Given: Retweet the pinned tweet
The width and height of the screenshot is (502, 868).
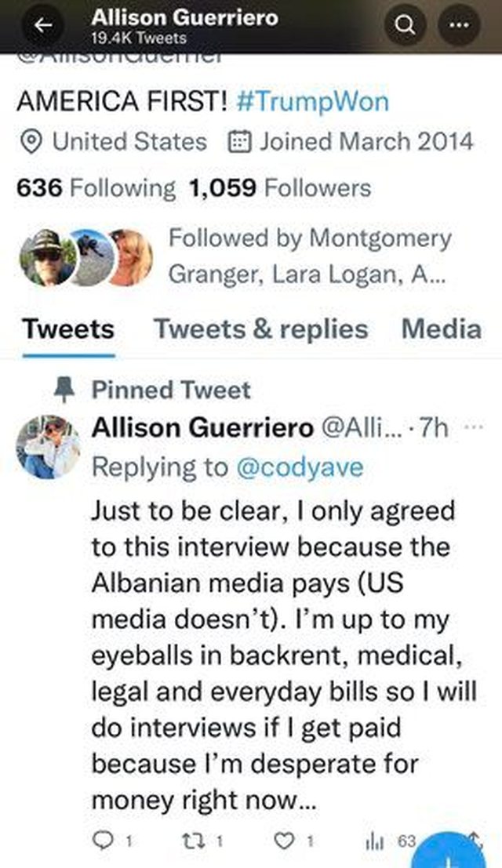Looking at the screenshot, I should click(x=188, y=841).
